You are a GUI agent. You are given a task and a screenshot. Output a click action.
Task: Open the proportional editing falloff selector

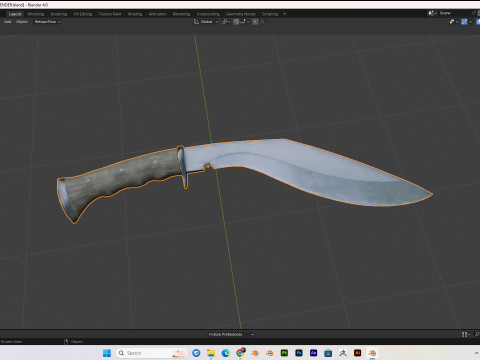point(263,22)
